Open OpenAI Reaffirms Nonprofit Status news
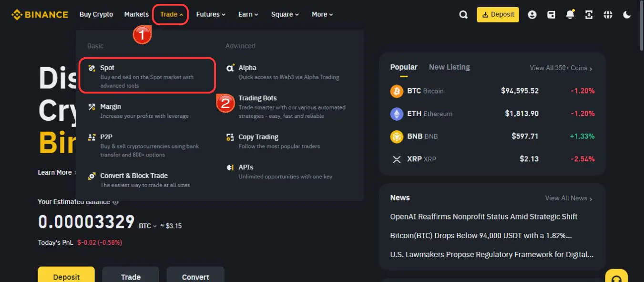The height and width of the screenshot is (282, 644). [x=484, y=217]
